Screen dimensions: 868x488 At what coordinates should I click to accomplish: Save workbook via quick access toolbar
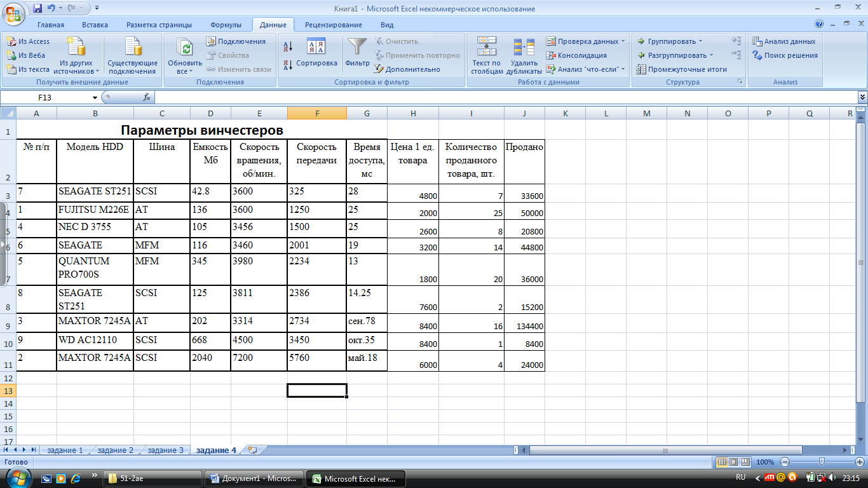[37, 9]
